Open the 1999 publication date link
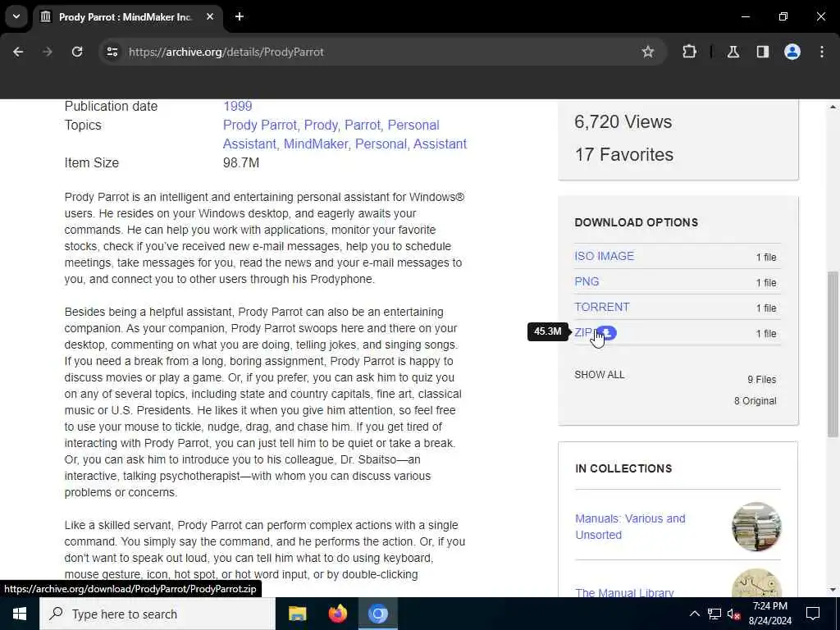The image size is (840, 630). click(x=237, y=106)
